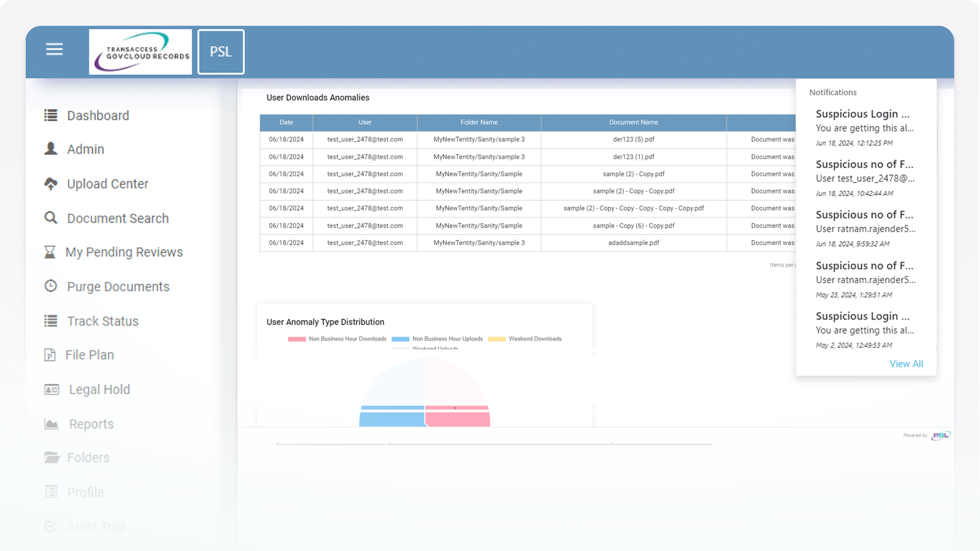
Task: Toggle Weekend Downloads legend swatch
Action: tap(497, 339)
